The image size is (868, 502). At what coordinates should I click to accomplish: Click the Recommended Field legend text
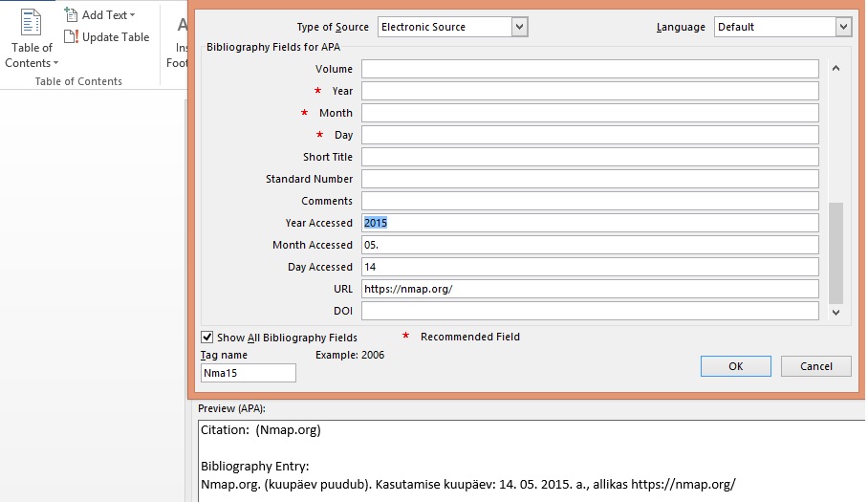[470, 337]
